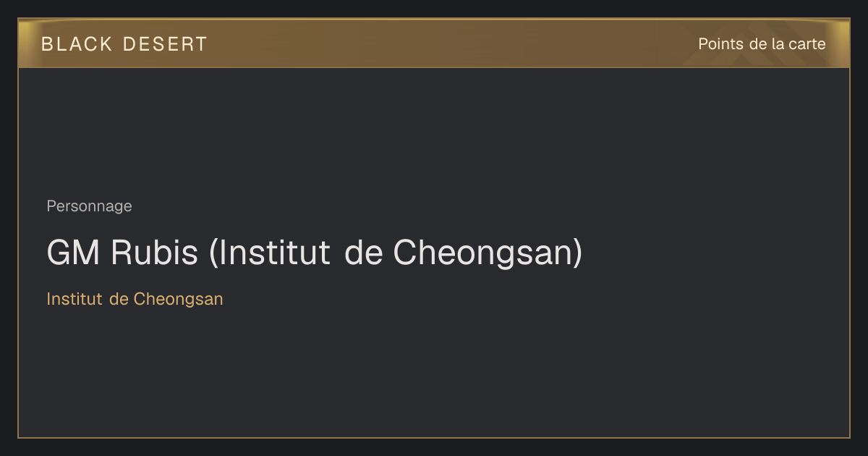Click the BLACK DESERT logo text
Viewport: 868px width, 456px height.
124,44
